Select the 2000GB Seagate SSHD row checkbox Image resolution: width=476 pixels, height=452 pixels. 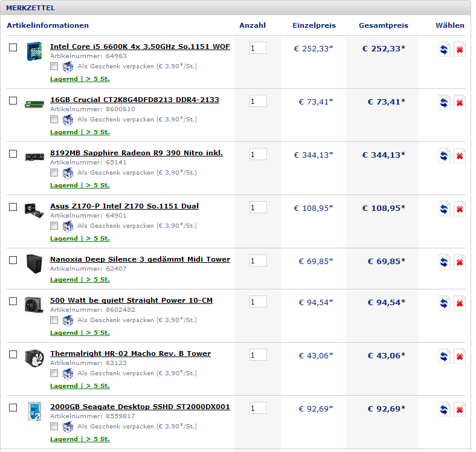pos(13,407)
